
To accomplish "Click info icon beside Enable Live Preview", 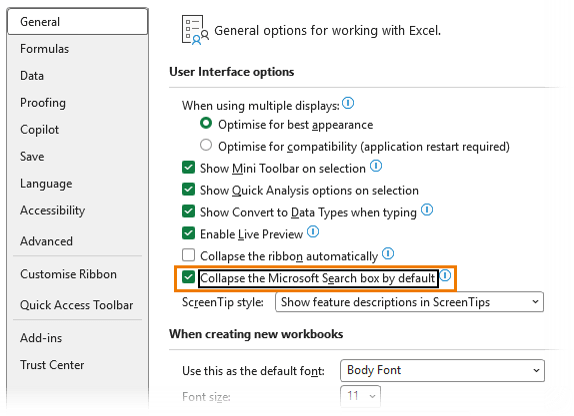I will click(x=313, y=231).
